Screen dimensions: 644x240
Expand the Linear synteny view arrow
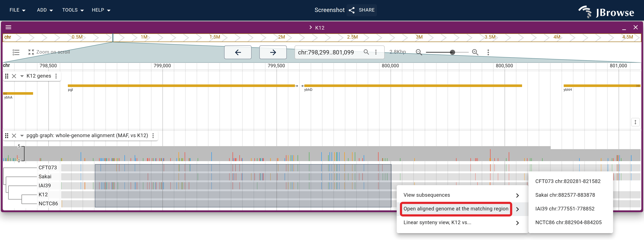coord(518,223)
